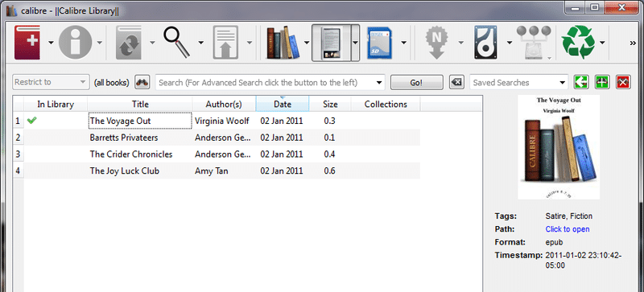The height and width of the screenshot is (292, 644).
Task: Click the Amy Tan author cell
Action: pyautogui.click(x=224, y=171)
